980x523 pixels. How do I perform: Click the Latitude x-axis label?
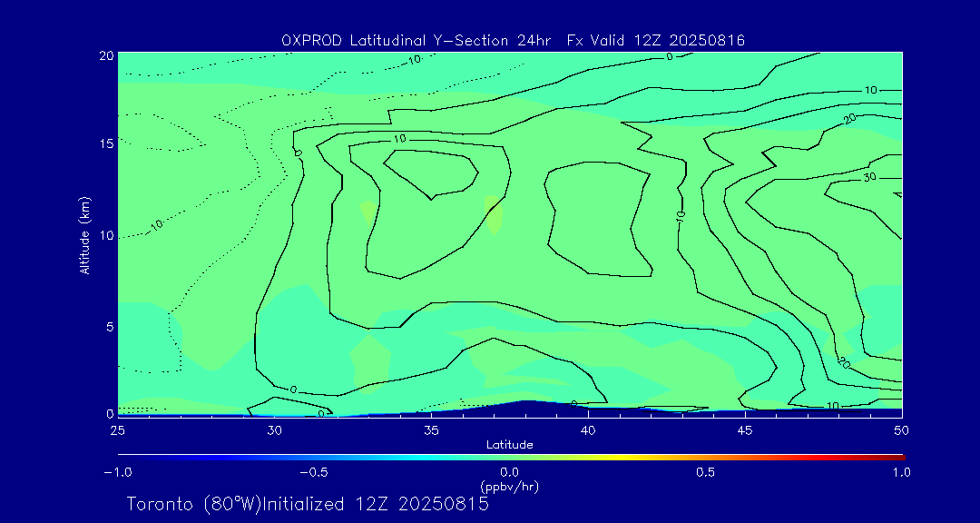[509, 444]
